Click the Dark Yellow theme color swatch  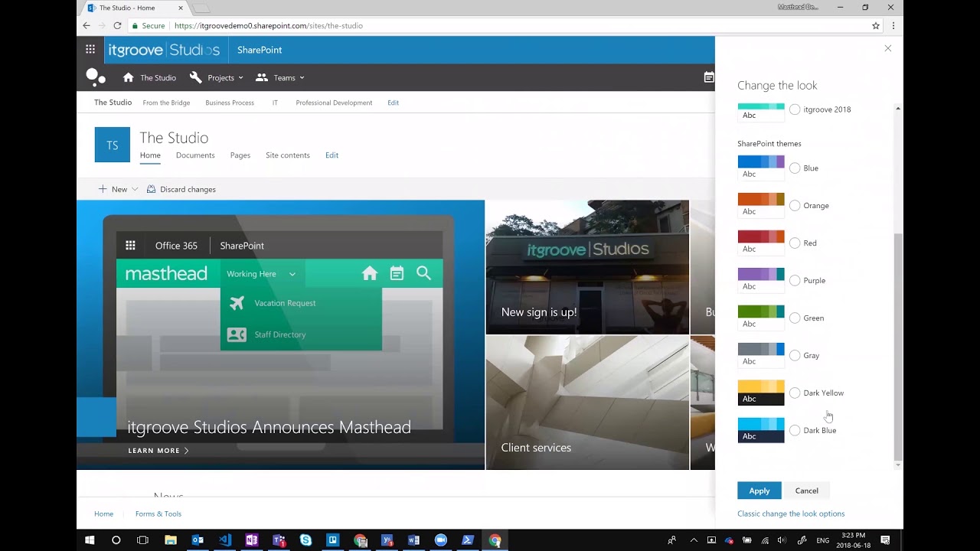pos(761,393)
